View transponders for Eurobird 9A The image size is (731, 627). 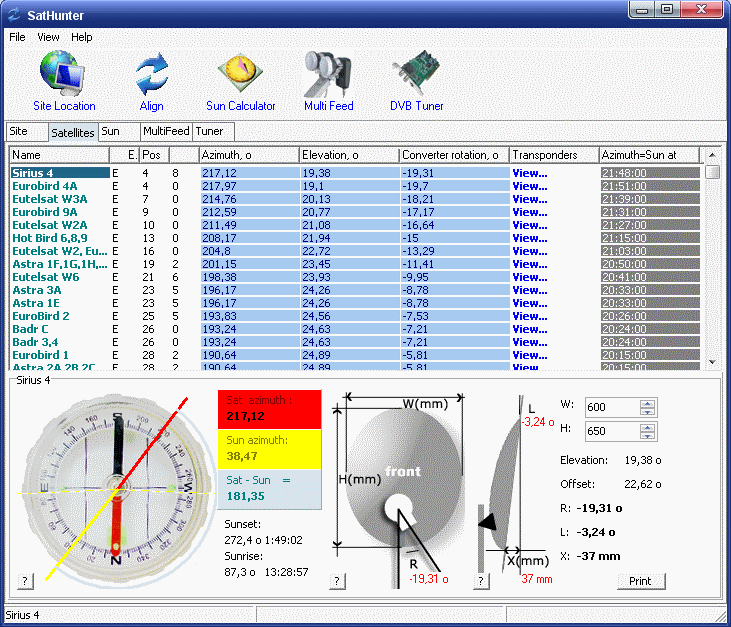pyautogui.click(x=530, y=212)
